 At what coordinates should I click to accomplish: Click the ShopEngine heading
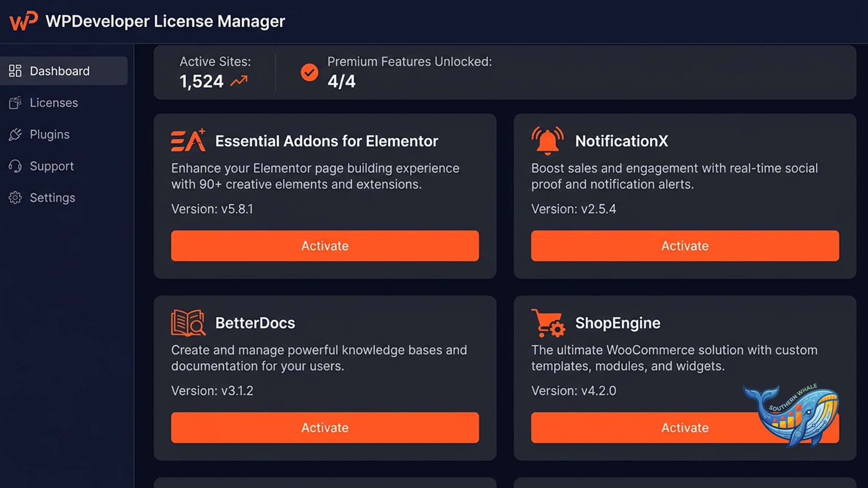click(x=618, y=324)
